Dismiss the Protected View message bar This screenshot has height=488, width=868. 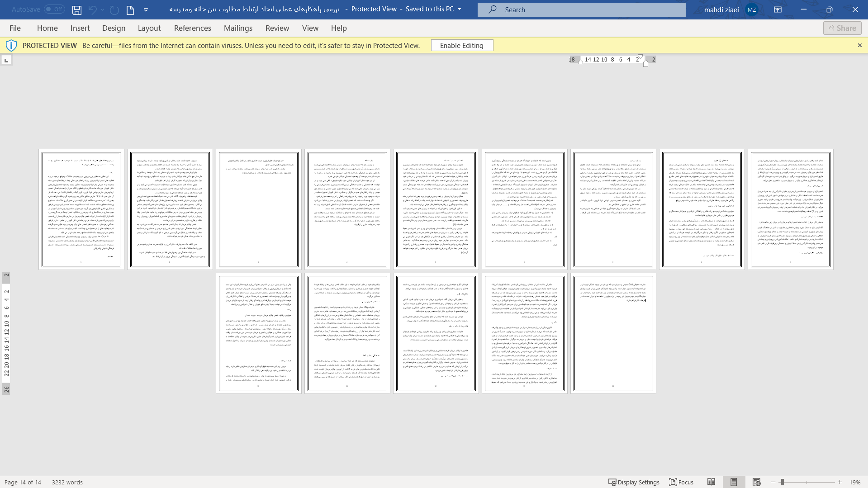[859, 45]
